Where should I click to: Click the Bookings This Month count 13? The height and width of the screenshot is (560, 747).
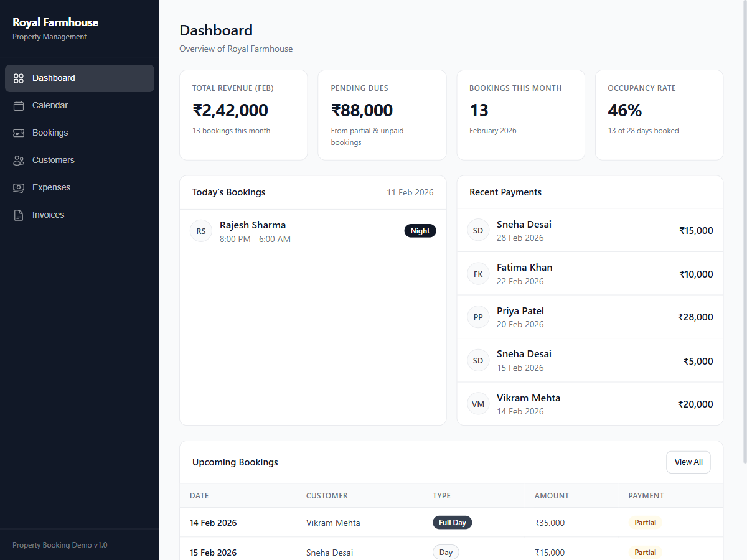479,111
